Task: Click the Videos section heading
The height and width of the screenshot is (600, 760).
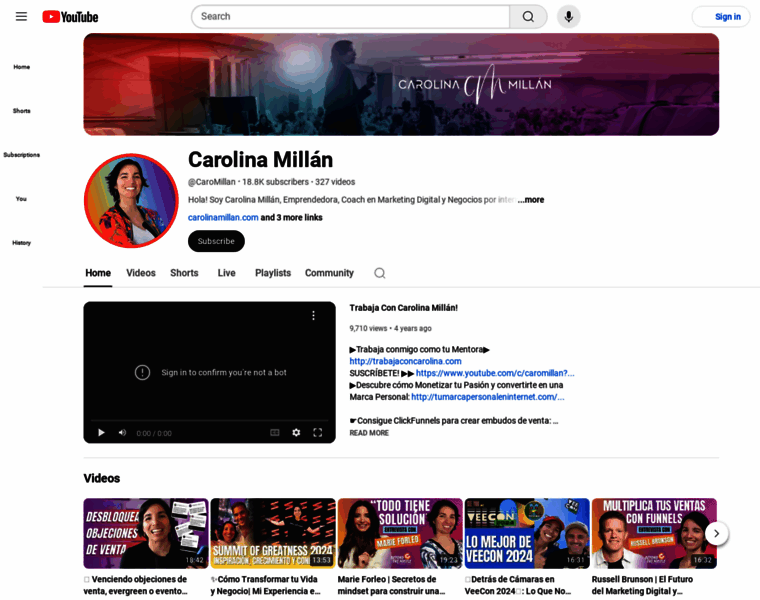Action: [102, 478]
